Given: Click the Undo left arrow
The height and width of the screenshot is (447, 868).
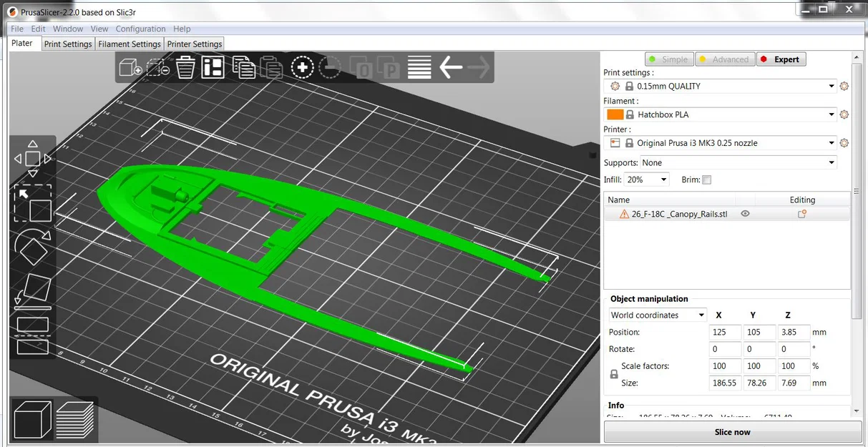Looking at the screenshot, I should pos(451,68).
